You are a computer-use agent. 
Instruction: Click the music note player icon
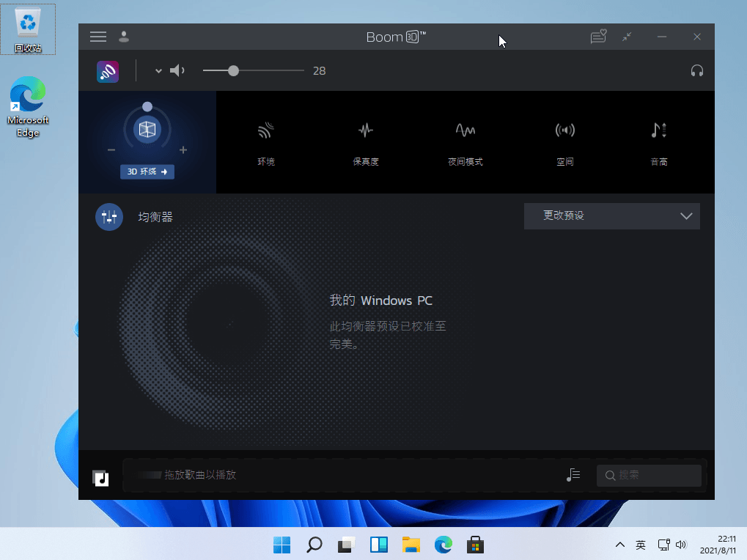(100, 478)
